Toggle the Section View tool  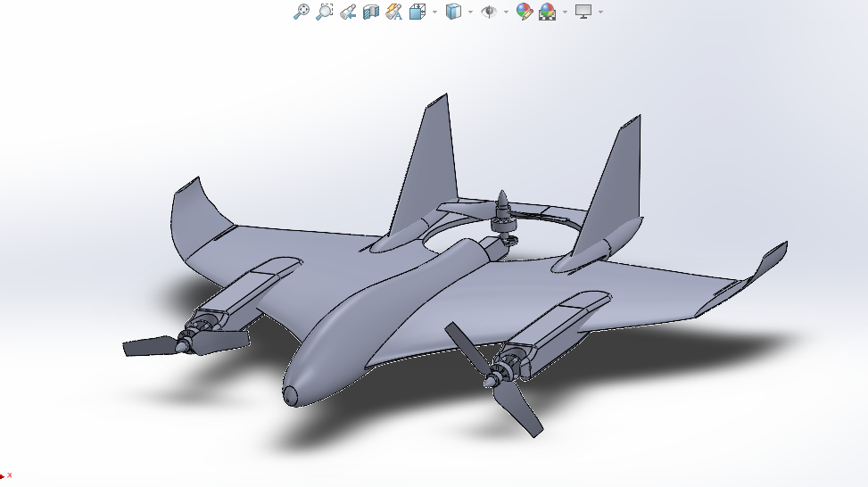click(x=371, y=12)
